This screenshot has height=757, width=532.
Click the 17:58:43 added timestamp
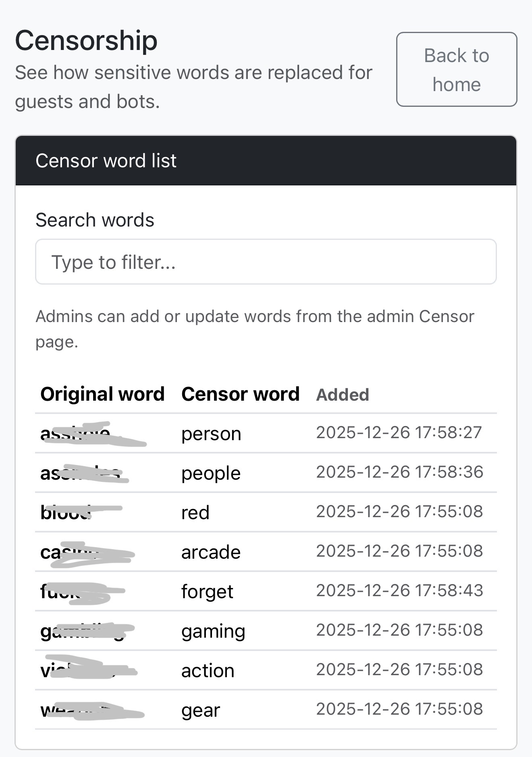click(x=399, y=591)
